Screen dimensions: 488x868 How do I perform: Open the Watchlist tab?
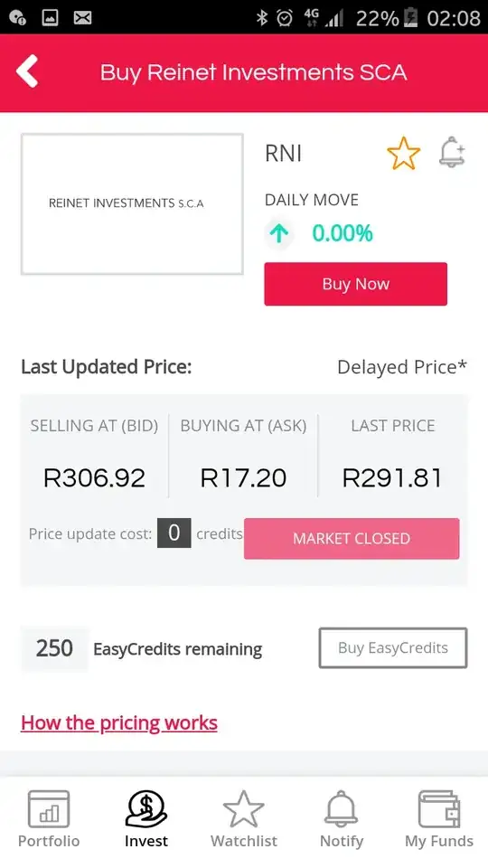click(244, 819)
